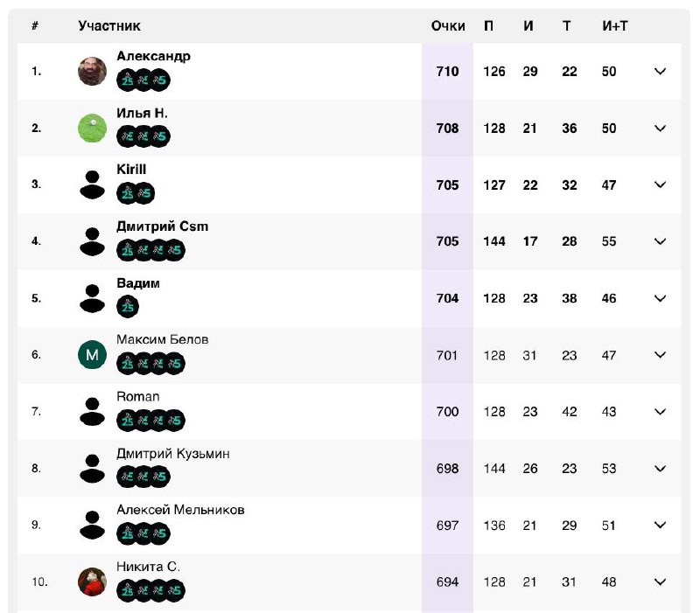Click Kirill's default silhouette avatar

92,185
